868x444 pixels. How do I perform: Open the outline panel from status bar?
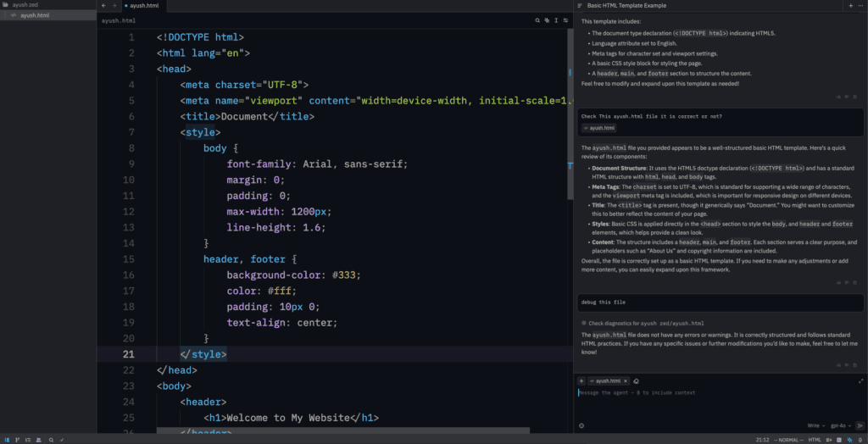(29, 440)
